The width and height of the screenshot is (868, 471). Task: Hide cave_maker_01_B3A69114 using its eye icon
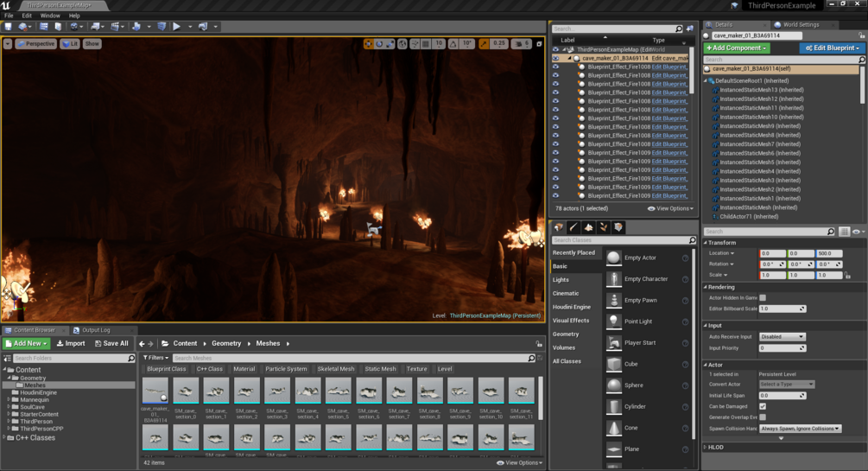click(555, 58)
